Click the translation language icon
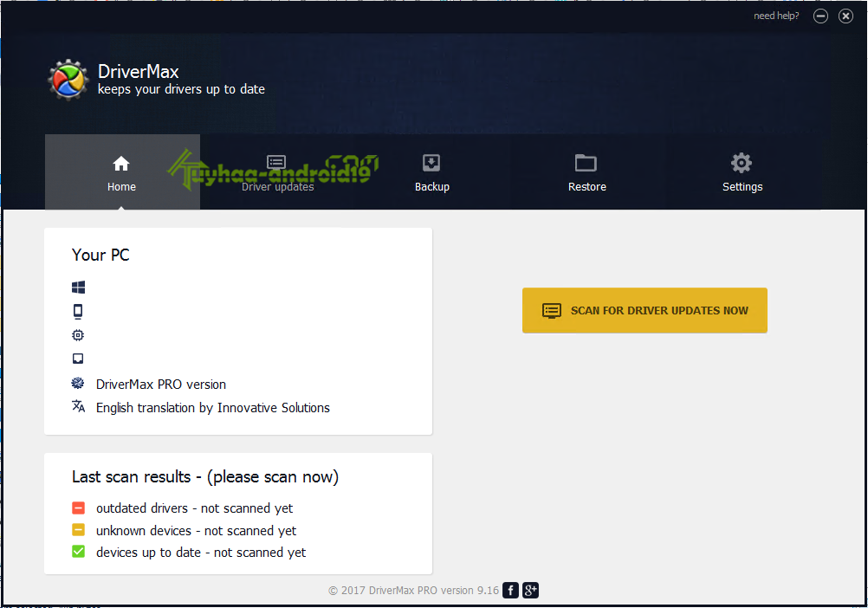The width and height of the screenshot is (868, 608). [78, 406]
